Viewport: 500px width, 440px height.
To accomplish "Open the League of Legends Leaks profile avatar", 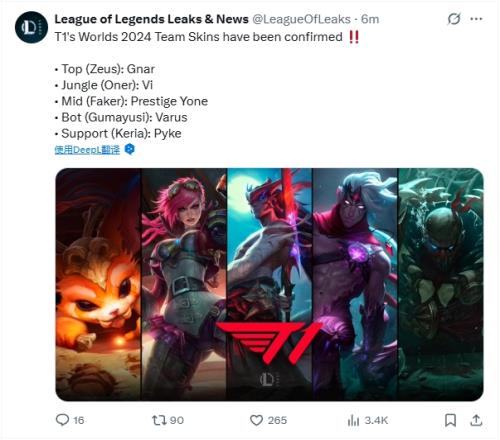I will coord(31,27).
